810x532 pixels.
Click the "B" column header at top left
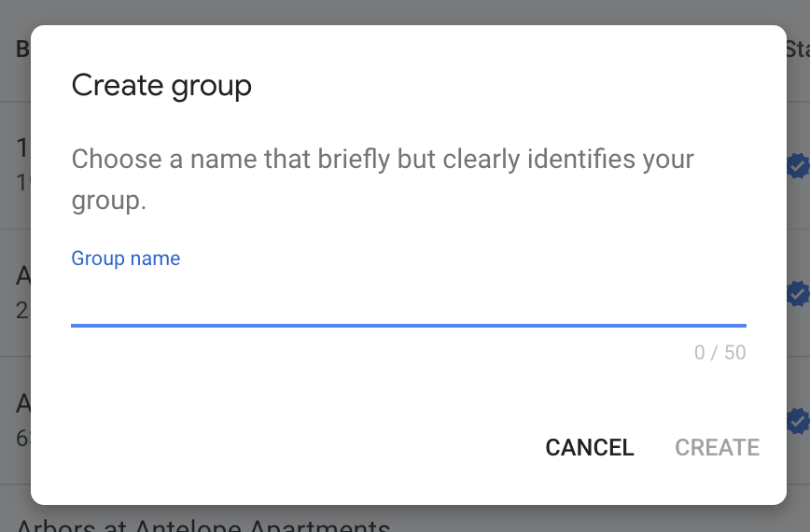coord(22,49)
